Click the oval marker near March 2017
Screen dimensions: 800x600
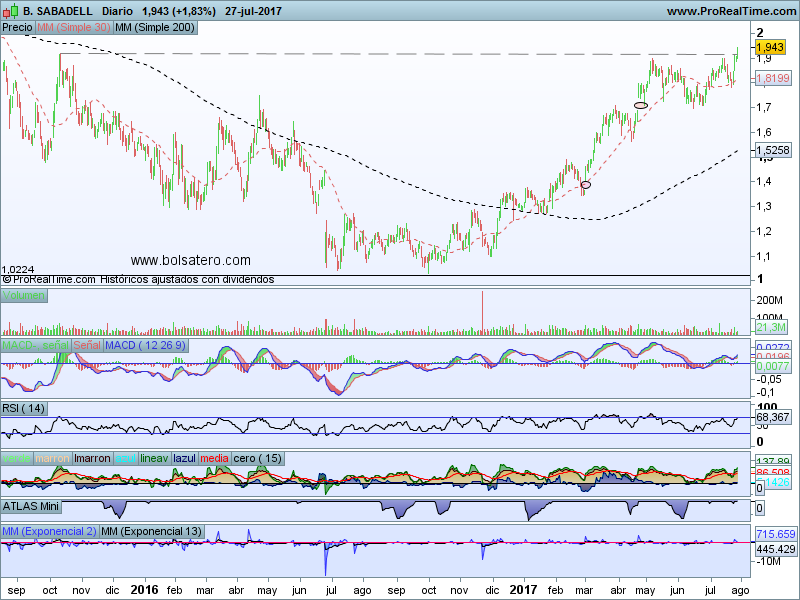[586, 184]
